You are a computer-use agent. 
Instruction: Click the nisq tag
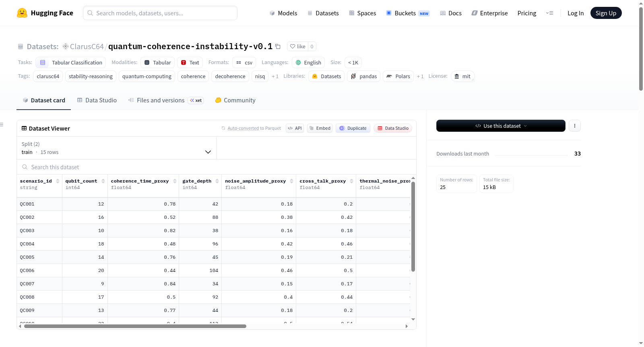[x=260, y=76]
